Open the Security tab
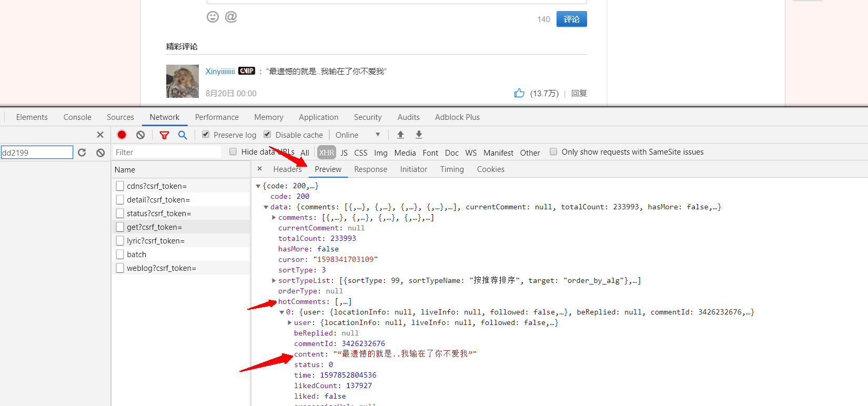The image size is (868, 406). [368, 117]
